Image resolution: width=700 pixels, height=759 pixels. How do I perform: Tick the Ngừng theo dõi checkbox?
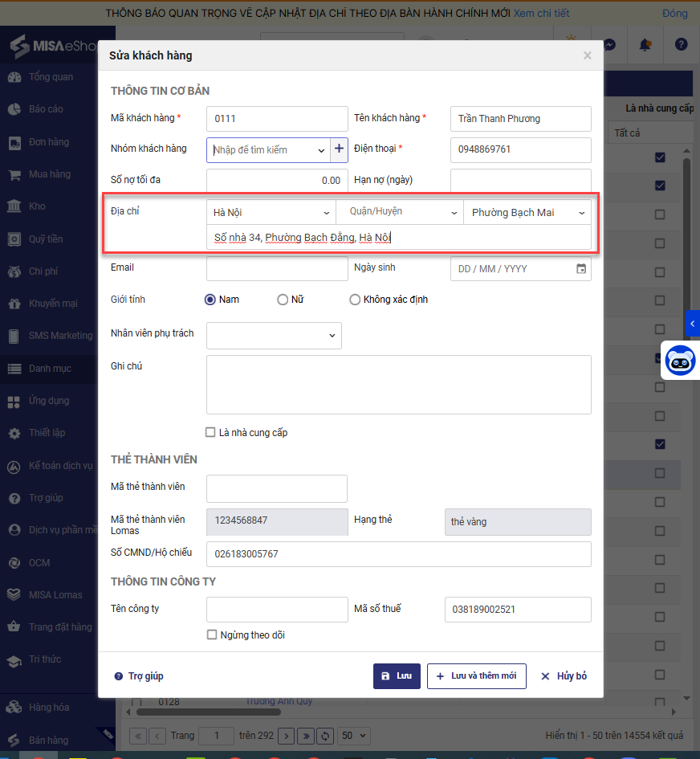(x=212, y=635)
